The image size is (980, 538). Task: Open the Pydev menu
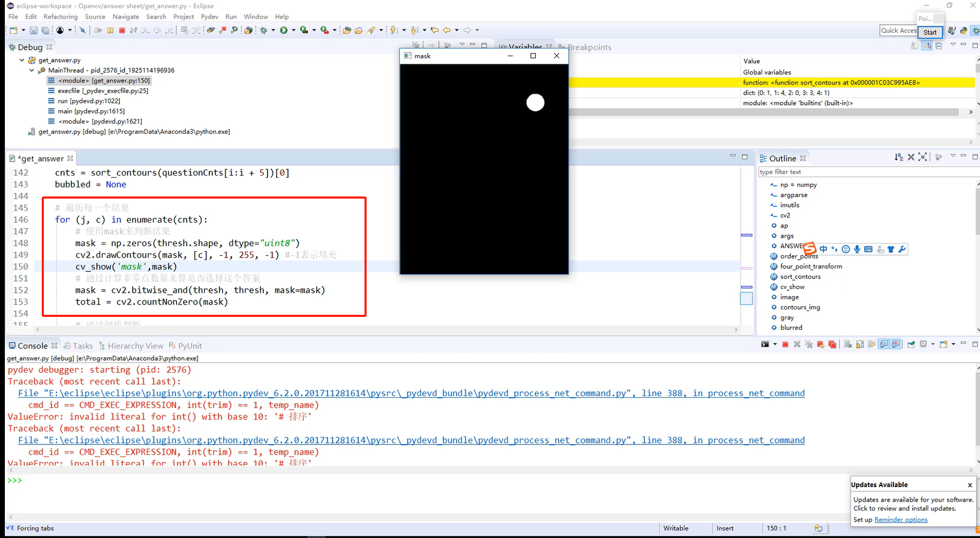[209, 17]
